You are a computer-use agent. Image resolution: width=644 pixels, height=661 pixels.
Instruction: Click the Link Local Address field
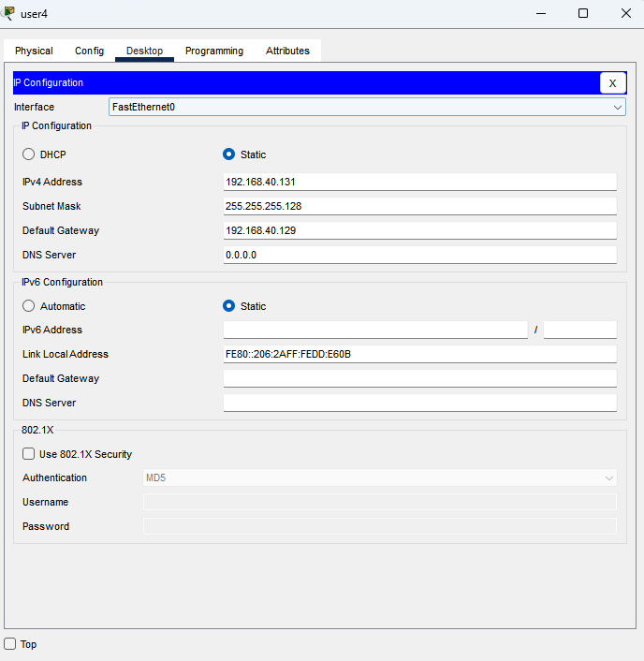tap(420, 354)
